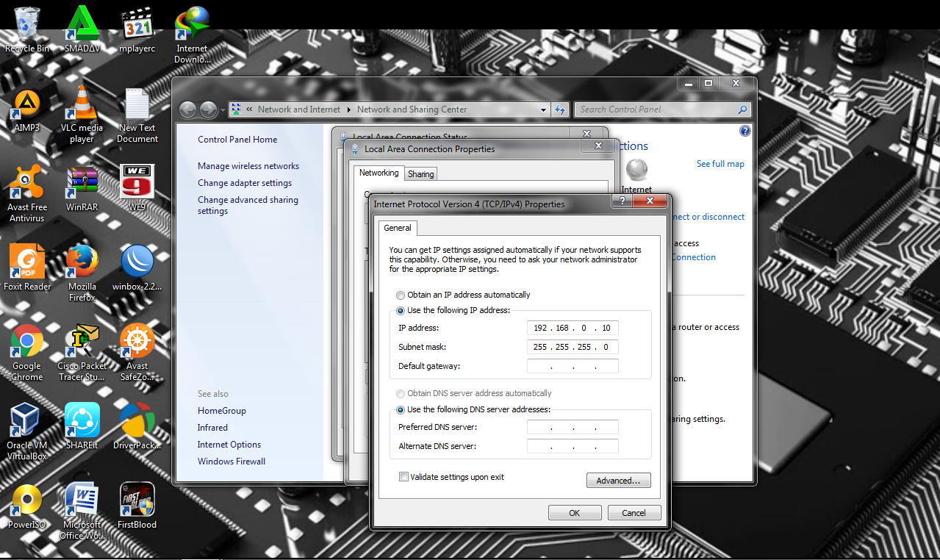Open Avast SafeZone browser icon
Screen dimensions: 940x560
click(x=137, y=353)
